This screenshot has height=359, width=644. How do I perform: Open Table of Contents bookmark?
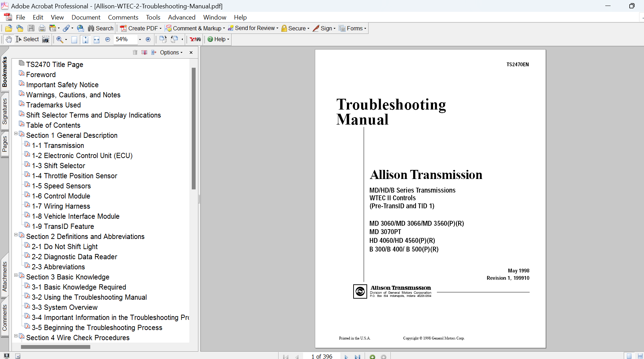pos(53,125)
